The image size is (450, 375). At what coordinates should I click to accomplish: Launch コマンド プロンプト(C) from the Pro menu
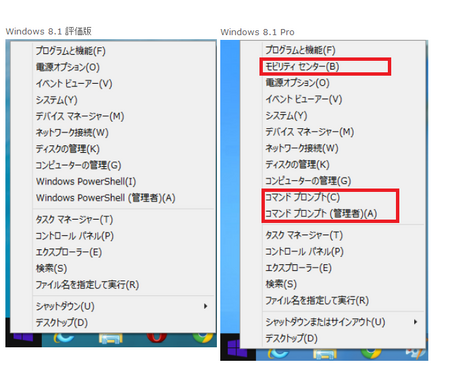333,197
